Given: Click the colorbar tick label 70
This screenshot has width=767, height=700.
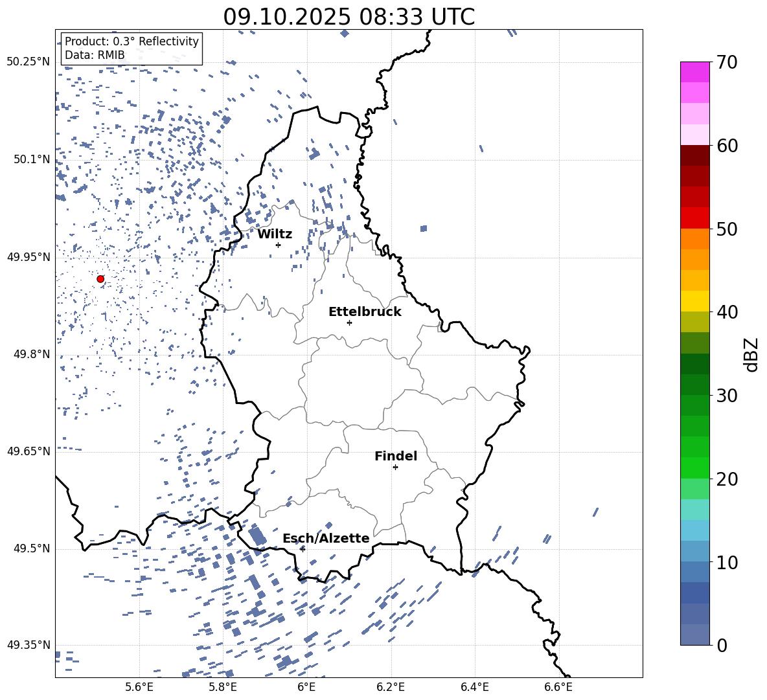Looking at the screenshot, I should [727, 62].
